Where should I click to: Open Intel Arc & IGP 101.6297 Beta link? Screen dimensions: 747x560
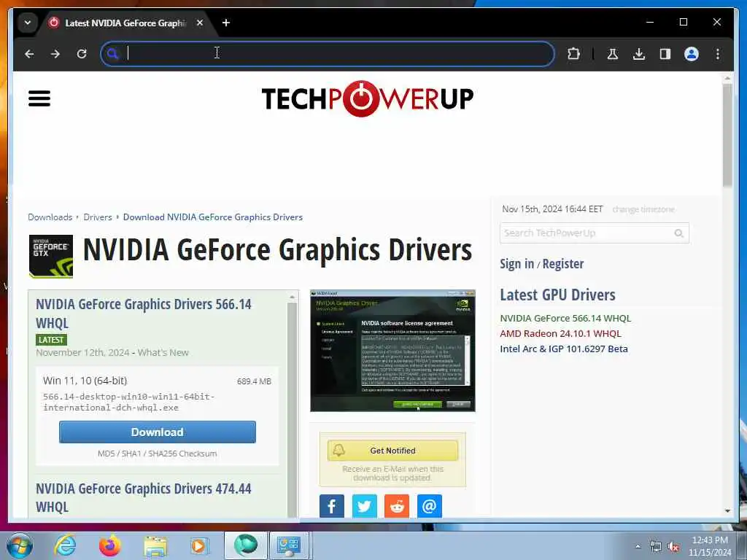pos(564,349)
